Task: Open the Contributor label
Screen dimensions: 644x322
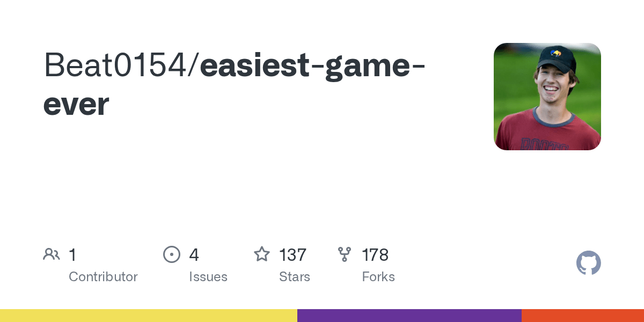Action: (103, 277)
